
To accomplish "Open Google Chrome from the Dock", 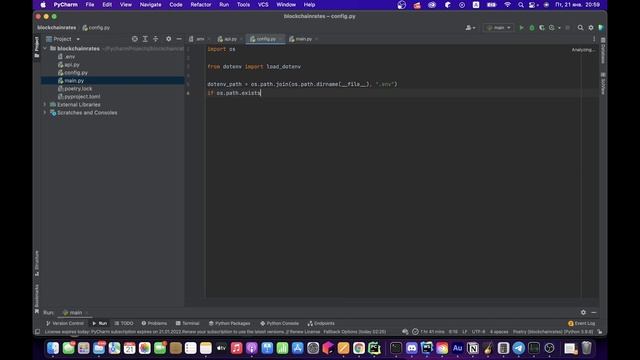I will pyautogui.click(x=359, y=348).
